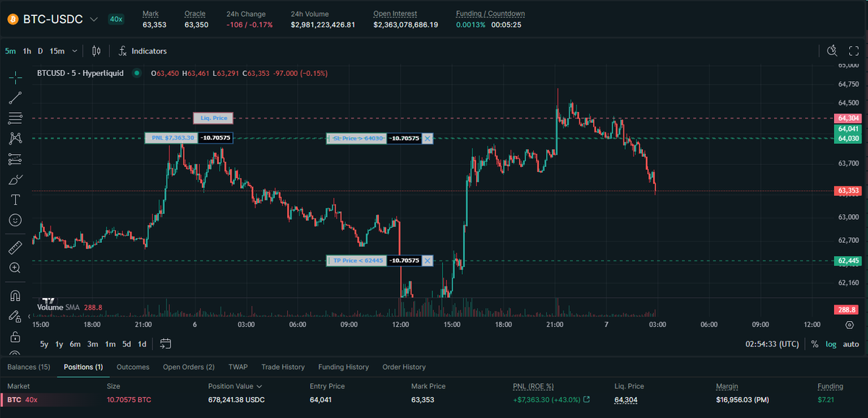Click the Margin column header
The width and height of the screenshot is (868, 418).
(x=727, y=386)
